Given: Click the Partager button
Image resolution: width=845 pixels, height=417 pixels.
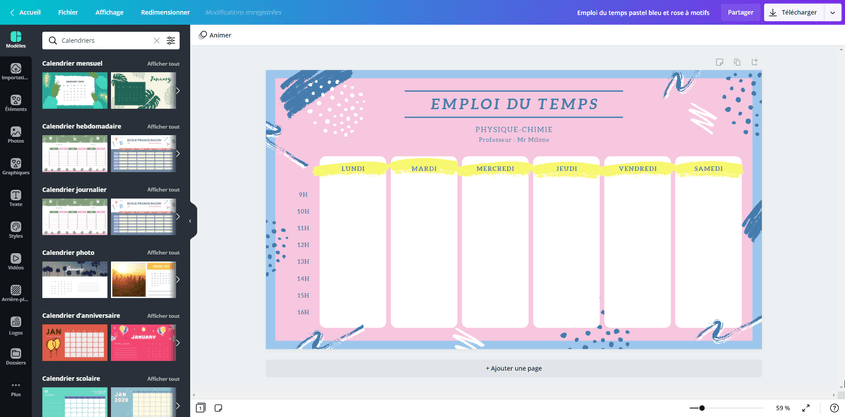Looking at the screenshot, I should click(740, 13).
